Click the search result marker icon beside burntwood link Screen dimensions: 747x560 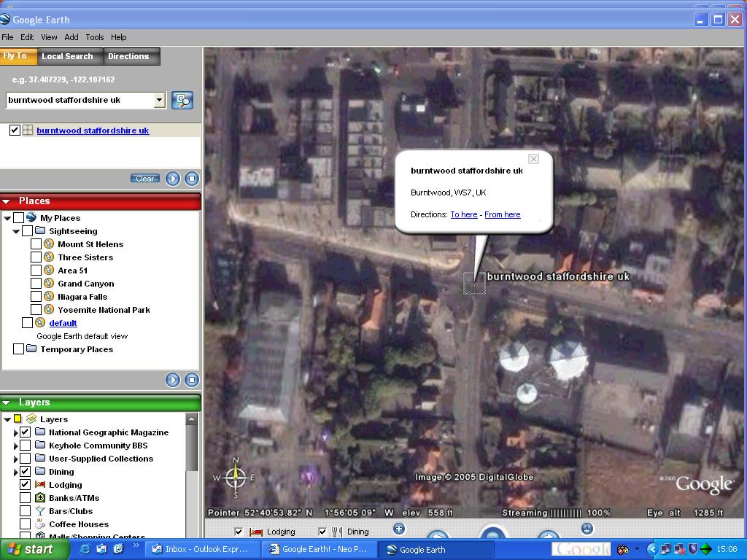pos(28,130)
